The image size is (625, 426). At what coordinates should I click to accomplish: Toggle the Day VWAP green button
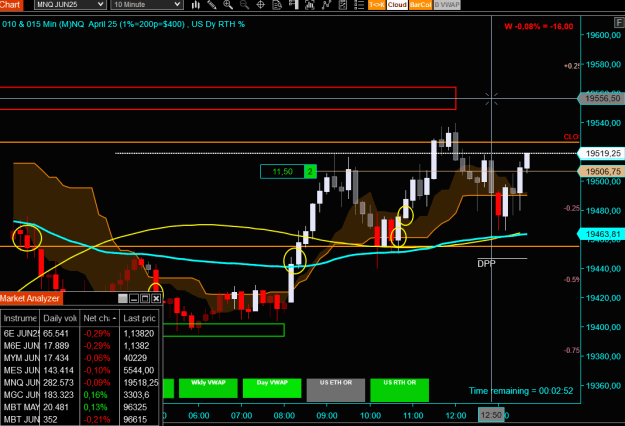tap(272, 388)
